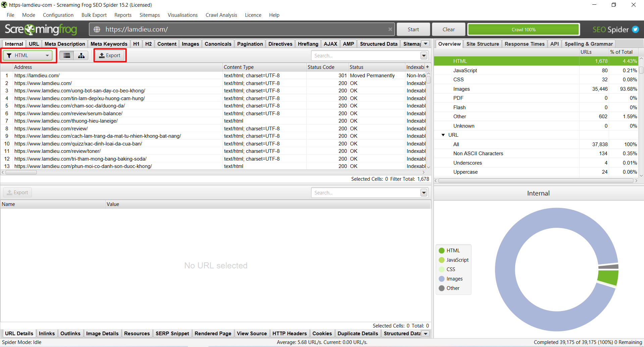Click the Overview panel horizontal scrollbar
The width and height of the screenshot is (644, 347).
click(536, 181)
